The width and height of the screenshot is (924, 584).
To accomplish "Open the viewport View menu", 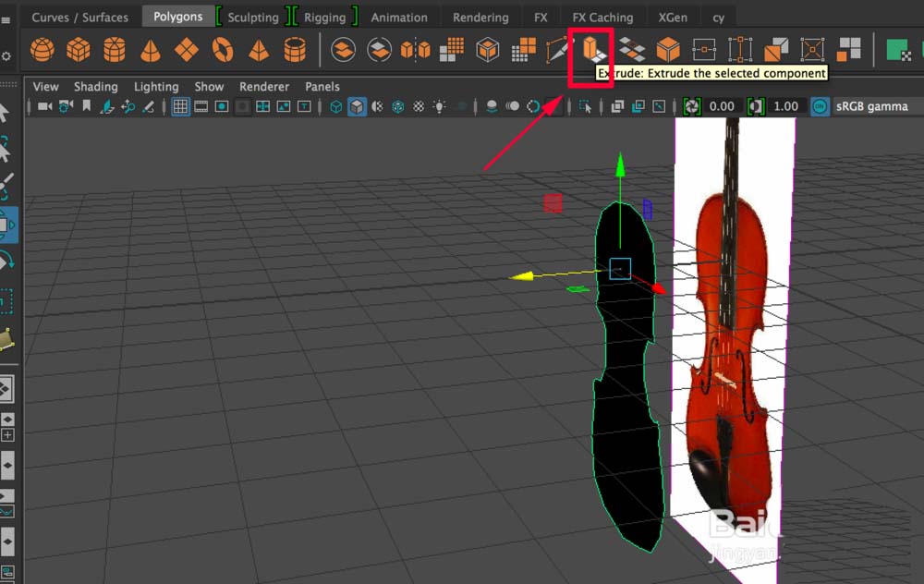I will pos(45,87).
